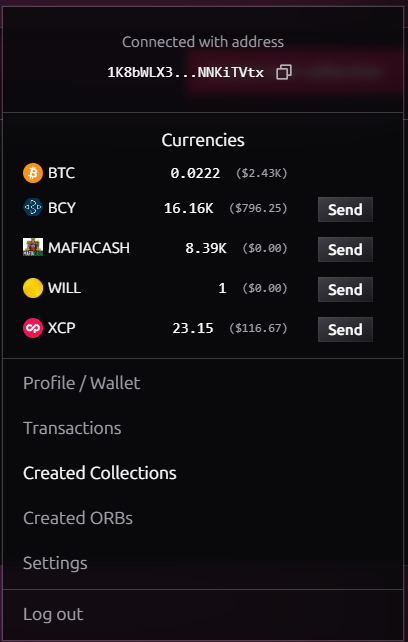
Task: Go to Created Collections
Action: pyautogui.click(x=100, y=473)
